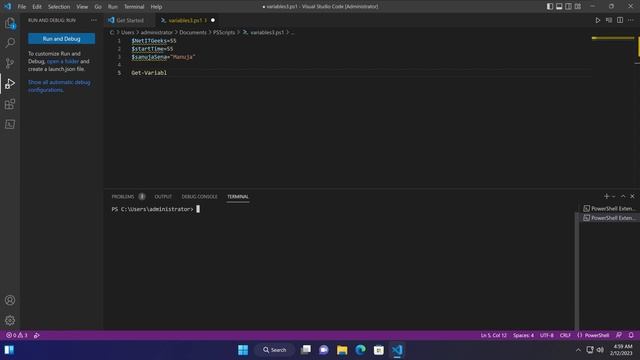Expand the Users breadcrumb
Screen dimensions: 640x360
(x=127, y=32)
